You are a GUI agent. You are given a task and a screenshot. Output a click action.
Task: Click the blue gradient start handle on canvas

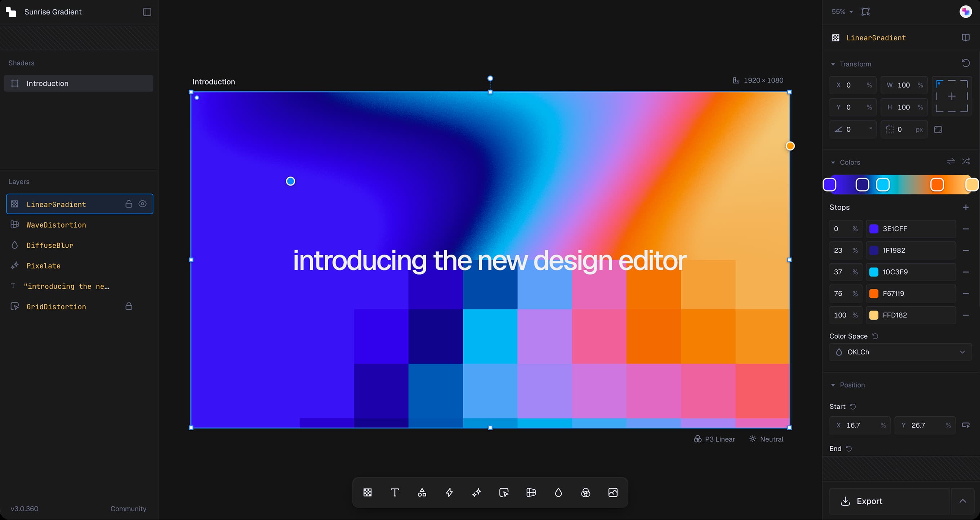(x=290, y=181)
